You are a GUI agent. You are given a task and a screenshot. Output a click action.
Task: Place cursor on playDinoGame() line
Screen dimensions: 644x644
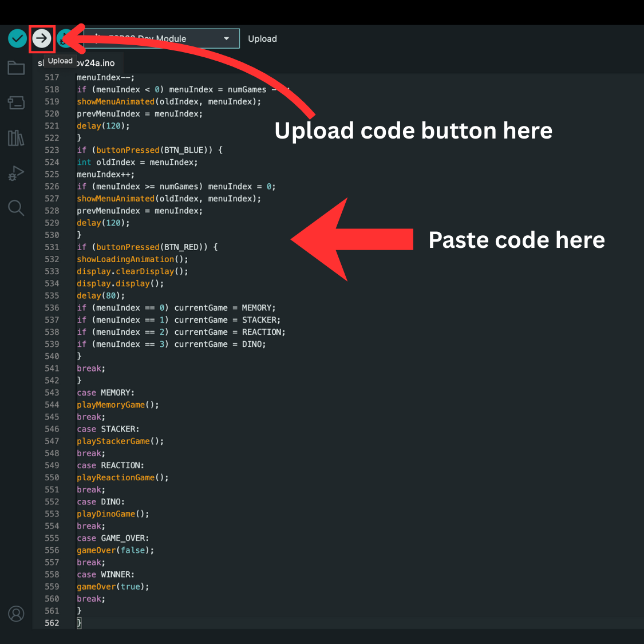click(113, 514)
